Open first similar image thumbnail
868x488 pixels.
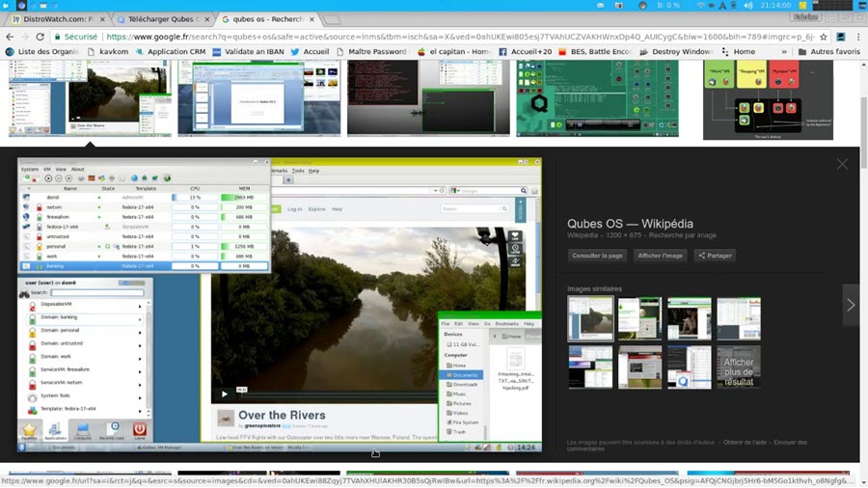[590, 318]
